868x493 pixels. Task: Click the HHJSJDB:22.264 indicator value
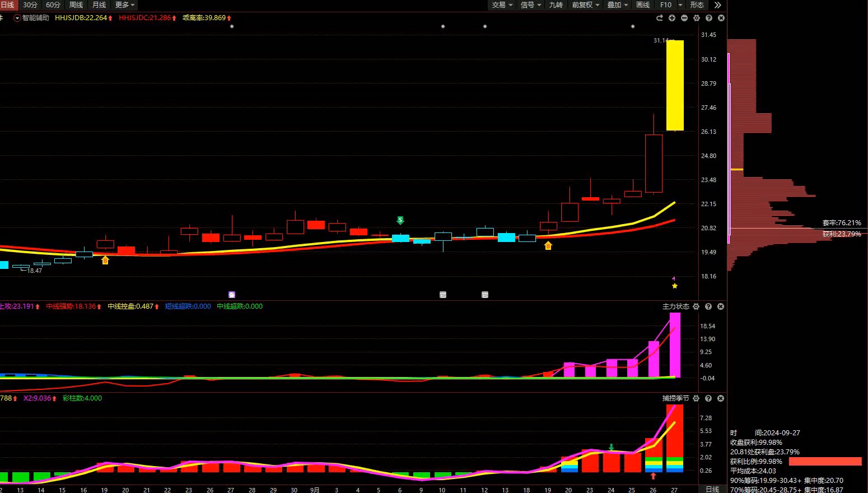pos(81,18)
